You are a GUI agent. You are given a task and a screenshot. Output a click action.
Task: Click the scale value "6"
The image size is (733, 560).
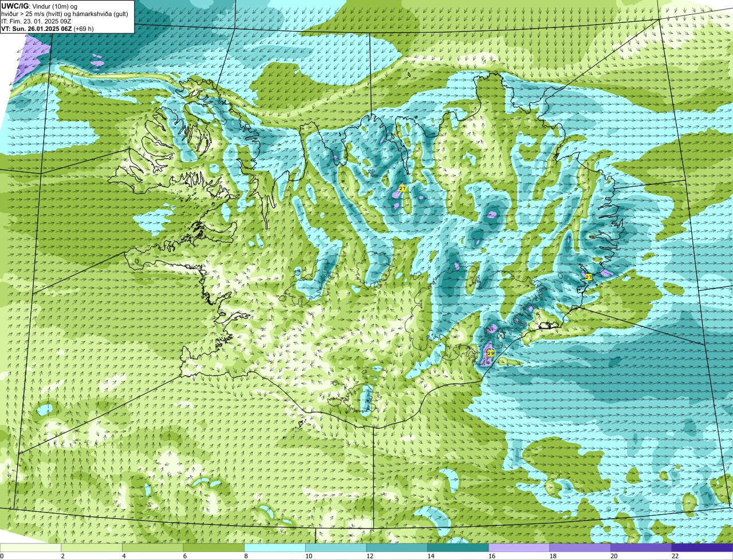[184, 556]
